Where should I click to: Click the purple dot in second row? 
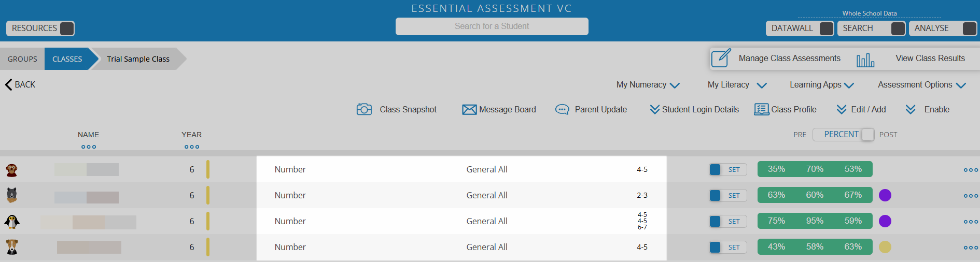pos(885,195)
